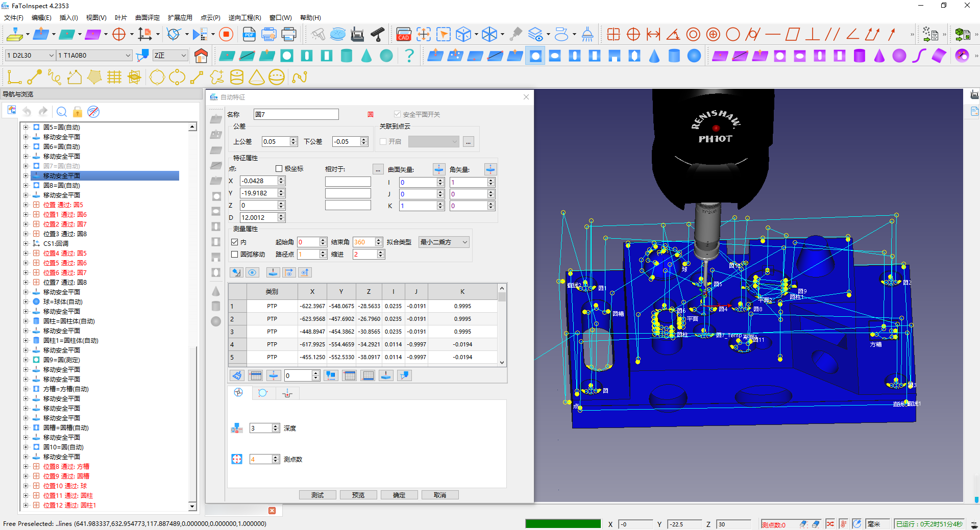The image size is (980, 530).
Task: Click the ... button beside 相对于
Action: coord(378,169)
